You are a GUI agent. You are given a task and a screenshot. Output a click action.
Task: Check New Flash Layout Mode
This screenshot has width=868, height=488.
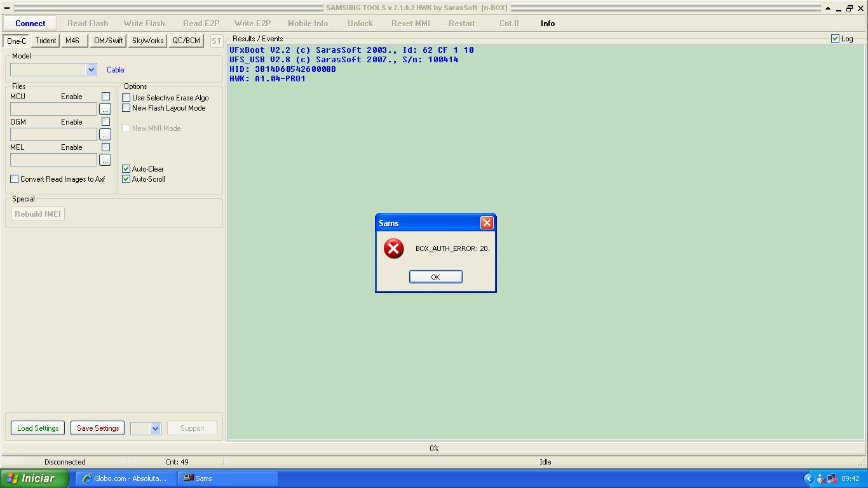pyautogui.click(x=126, y=108)
